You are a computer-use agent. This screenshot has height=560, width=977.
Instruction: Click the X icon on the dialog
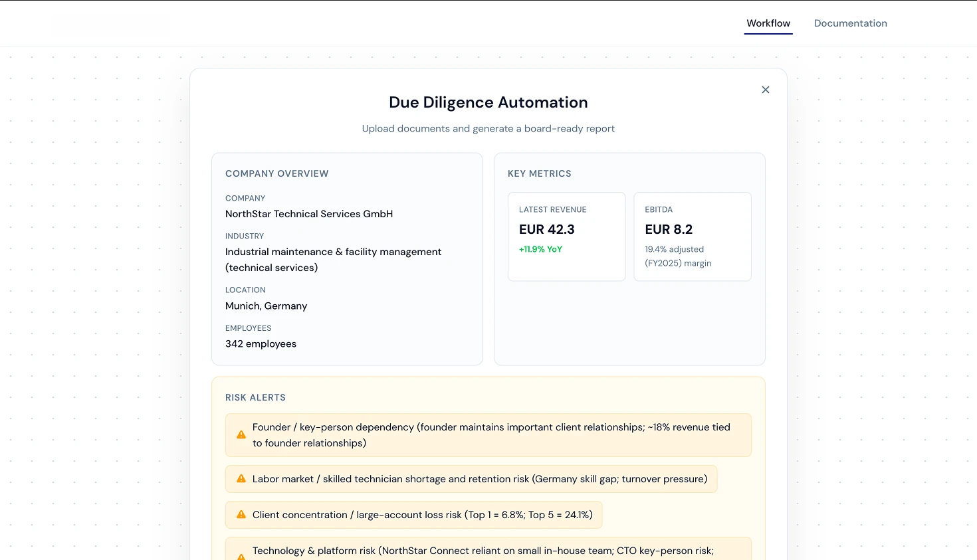pos(765,89)
